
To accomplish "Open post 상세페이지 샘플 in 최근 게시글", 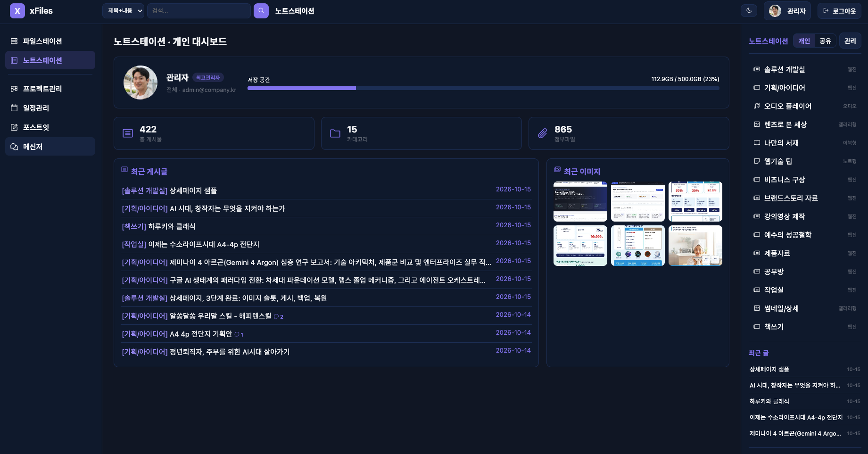I will pyautogui.click(x=193, y=190).
